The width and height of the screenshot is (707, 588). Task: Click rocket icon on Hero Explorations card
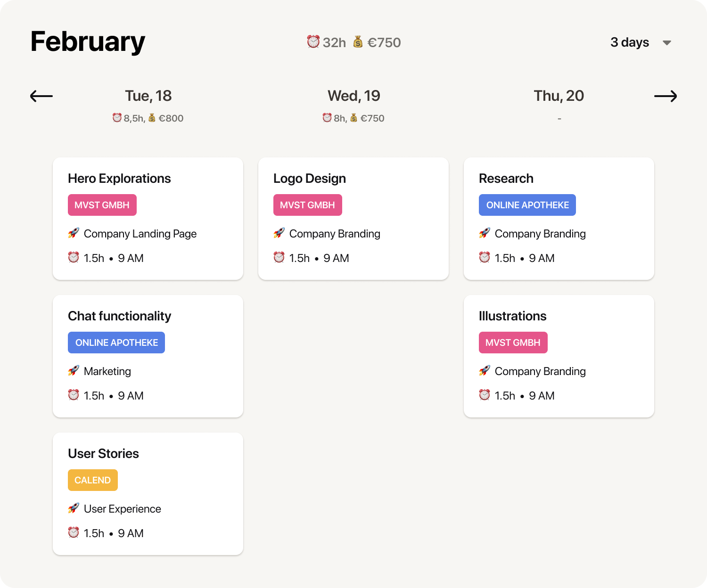point(74,233)
